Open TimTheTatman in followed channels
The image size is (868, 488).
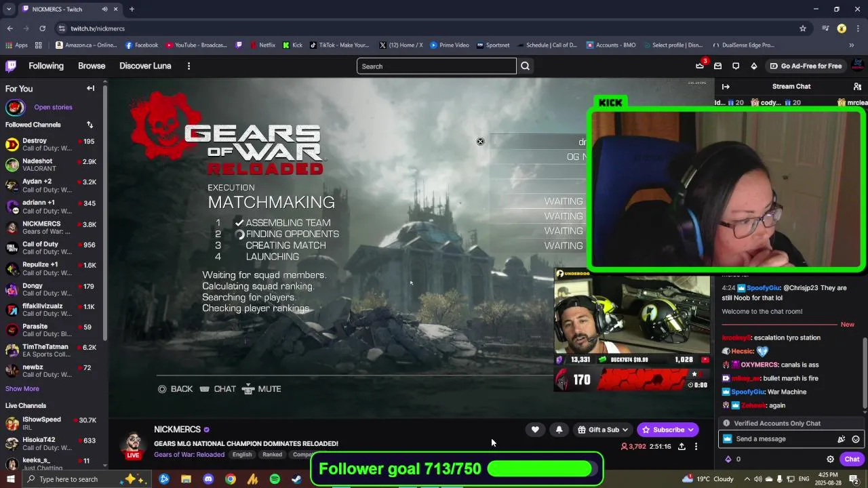coord(52,350)
